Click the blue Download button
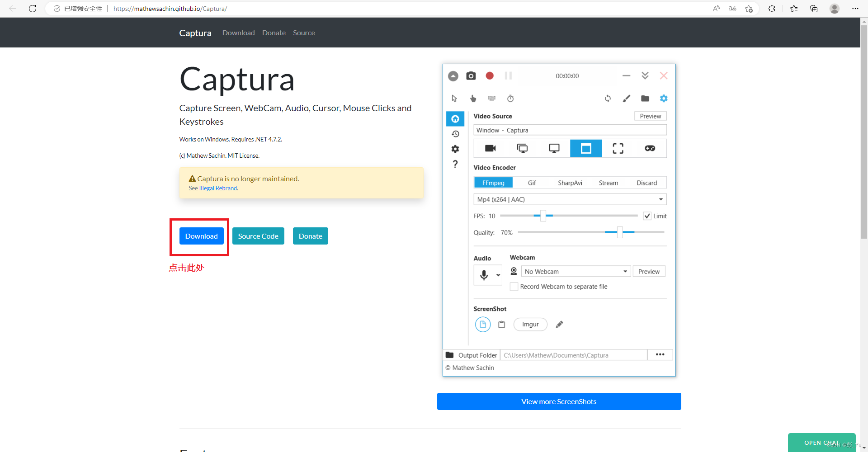Viewport: 868px width, 452px height. pyautogui.click(x=202, y=236)
